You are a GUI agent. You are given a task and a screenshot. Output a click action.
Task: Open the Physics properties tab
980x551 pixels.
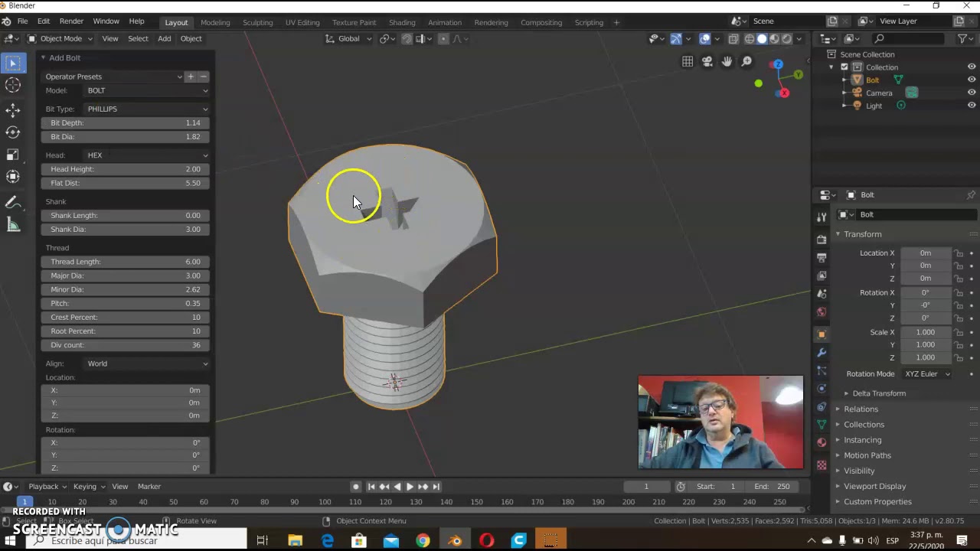point(822,388)
